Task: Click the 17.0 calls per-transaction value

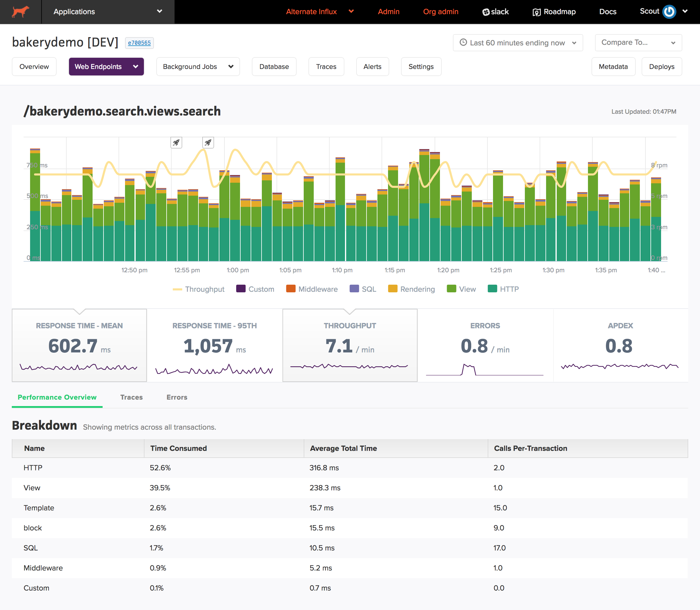Action: tap(499, 548)
